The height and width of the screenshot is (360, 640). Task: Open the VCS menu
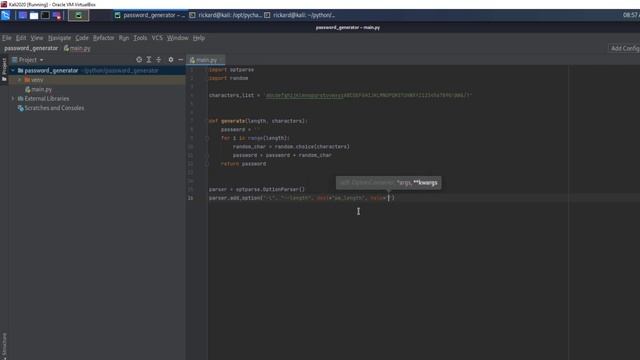tap(157, 38)
